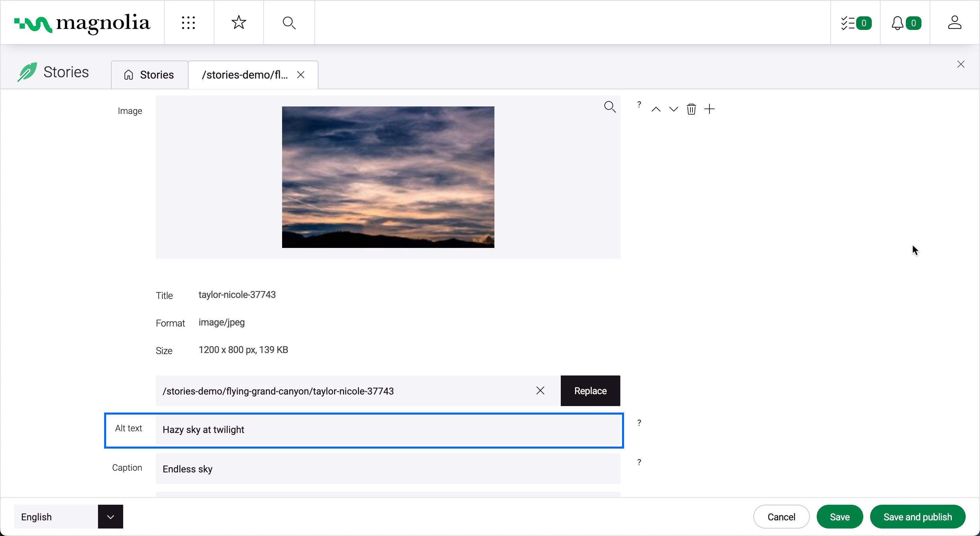Click the Stories feather icon
The width and height of the screenshot is (980, 536).
click(x=27, y=72)
